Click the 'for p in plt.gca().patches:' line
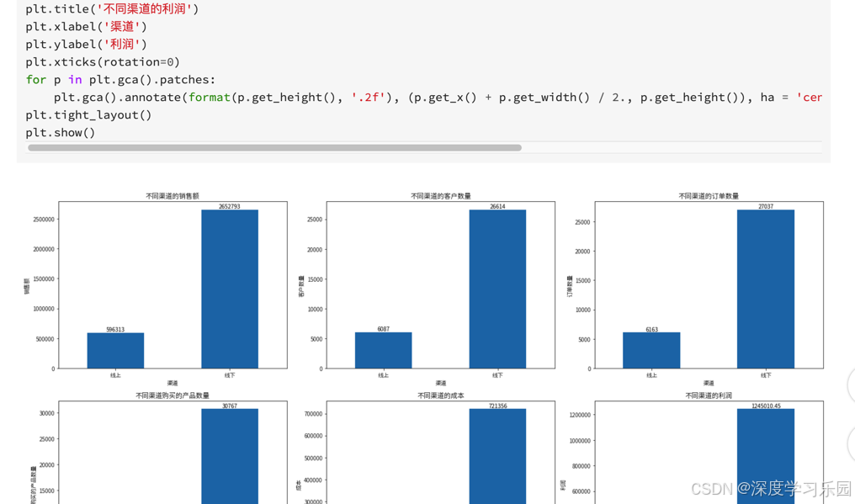855x504 pixels. coord(120,80)
